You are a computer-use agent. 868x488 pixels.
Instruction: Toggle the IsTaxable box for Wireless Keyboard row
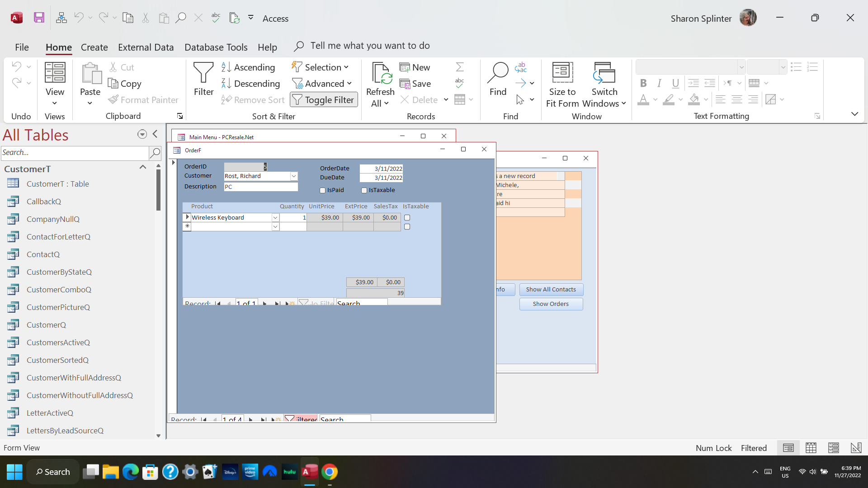pos(407,217)
